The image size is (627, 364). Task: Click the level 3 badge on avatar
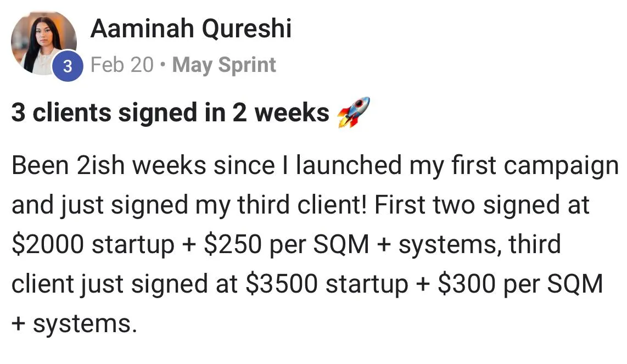click(68, 66)
